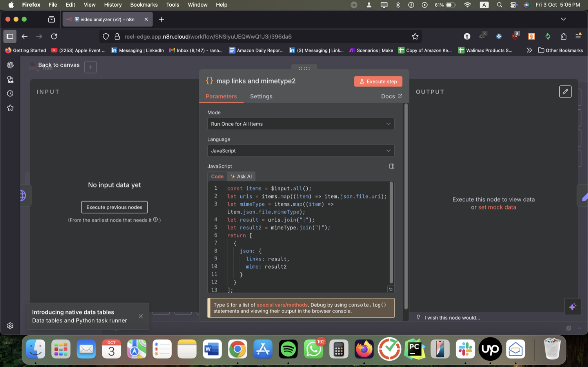This screenshot has width=588, height=367.
Task: Open a new browser tab
Action: [x=162, y=19]
